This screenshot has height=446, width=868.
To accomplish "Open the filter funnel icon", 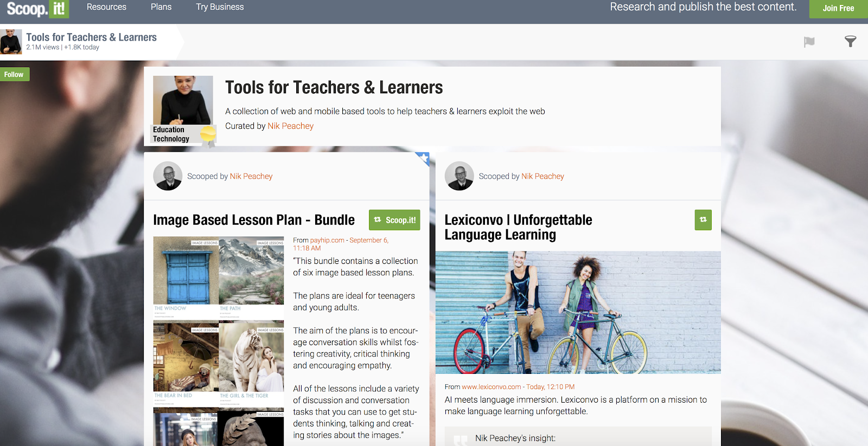I will pyautogui.click(x=850, y=41).
